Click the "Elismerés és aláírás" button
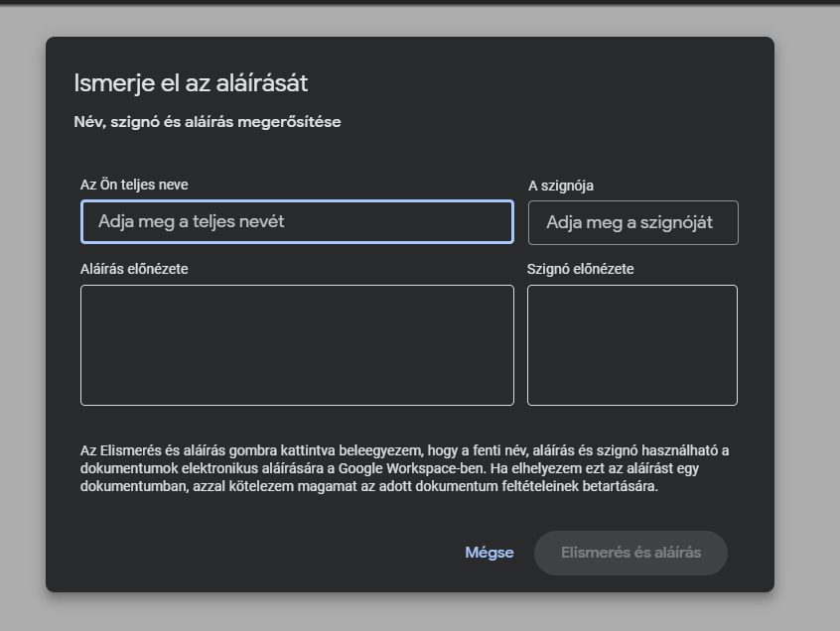 [x=630, y=553]
